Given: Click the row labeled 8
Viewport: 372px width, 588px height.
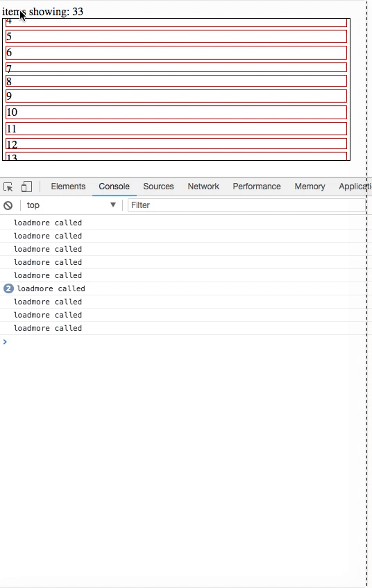Looking at the screenshot, I should (x=176, y=81).
